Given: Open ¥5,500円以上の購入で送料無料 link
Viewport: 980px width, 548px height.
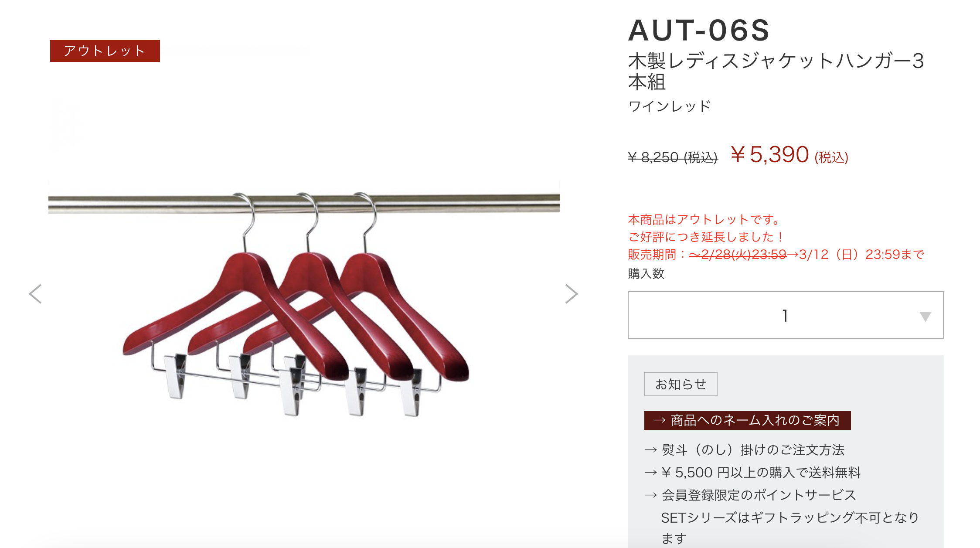Looking at the screenshot, I should point(753,473).
